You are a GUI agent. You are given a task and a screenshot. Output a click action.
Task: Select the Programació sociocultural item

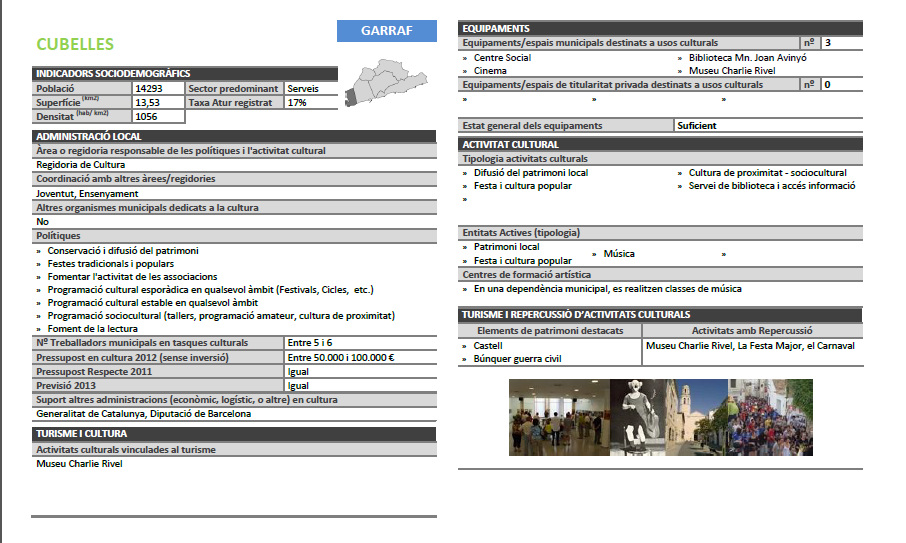click(x=221, y=315)
